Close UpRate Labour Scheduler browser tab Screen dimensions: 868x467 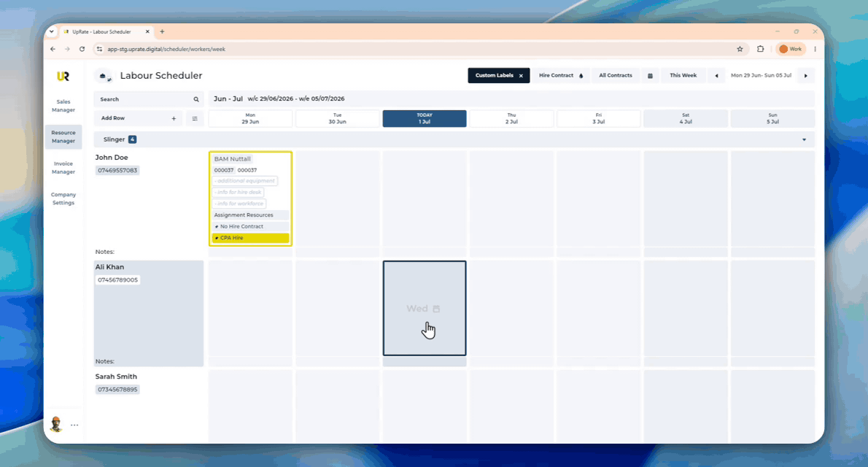tap(147, 32)
